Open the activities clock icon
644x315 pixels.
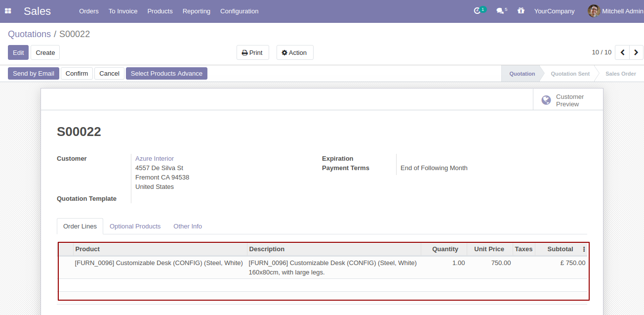pyautogui.click(x=477, y=11)
